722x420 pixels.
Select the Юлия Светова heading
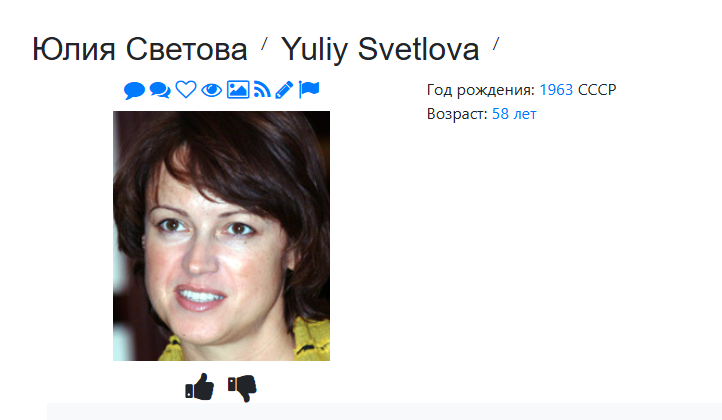tap(140, 49)
